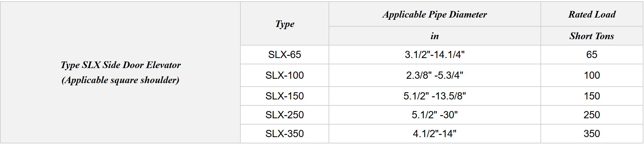The width and height of the screenshot is (644, 144).
Task: Click the 3.1/2"-14.1/4" pipe diameter cell
Action: (434, 55)
